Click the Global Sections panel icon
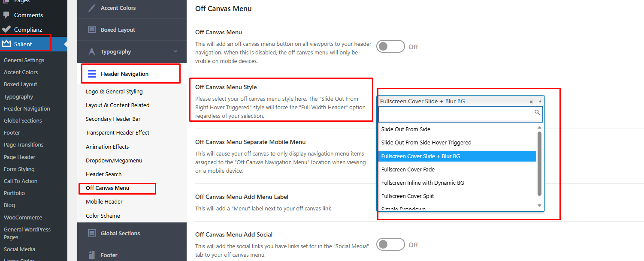The width and height of the screenshot is (644, 261). pos(92,233)
